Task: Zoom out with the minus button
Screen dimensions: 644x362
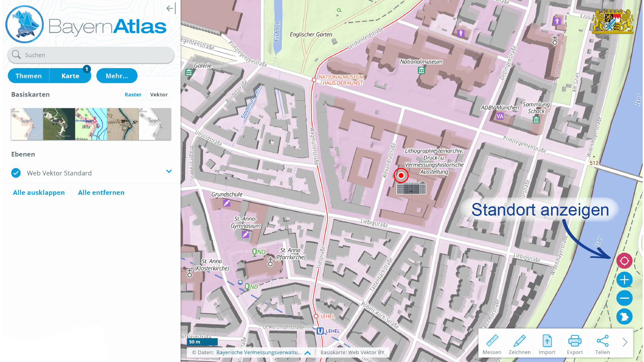Action: pos(624,298)
